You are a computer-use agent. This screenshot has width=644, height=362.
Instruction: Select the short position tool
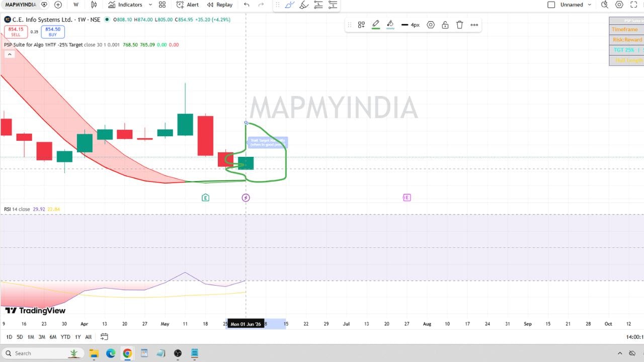click(x=333, y=5)
